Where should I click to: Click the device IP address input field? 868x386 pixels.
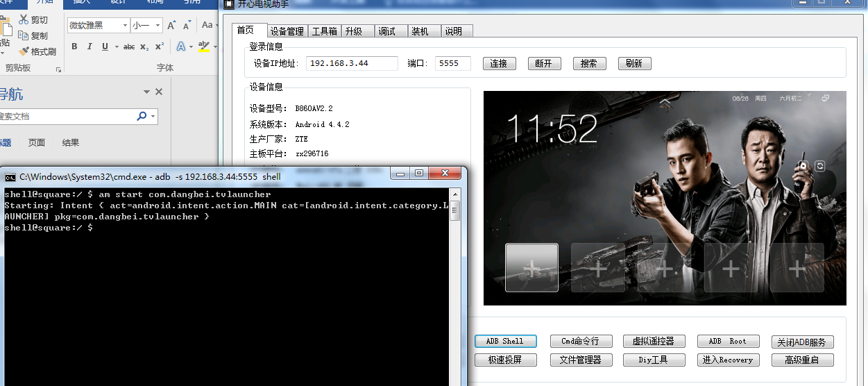click(x=352, y=63)
